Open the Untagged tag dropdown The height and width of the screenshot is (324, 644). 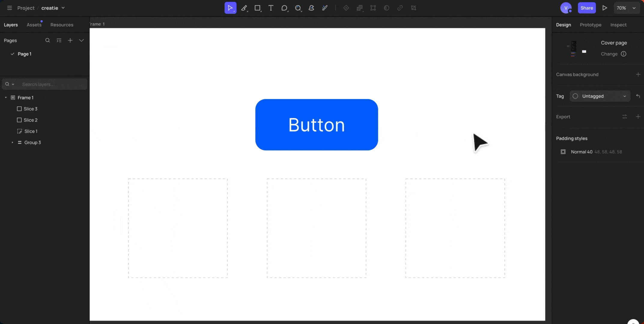[x=600, y=96]
